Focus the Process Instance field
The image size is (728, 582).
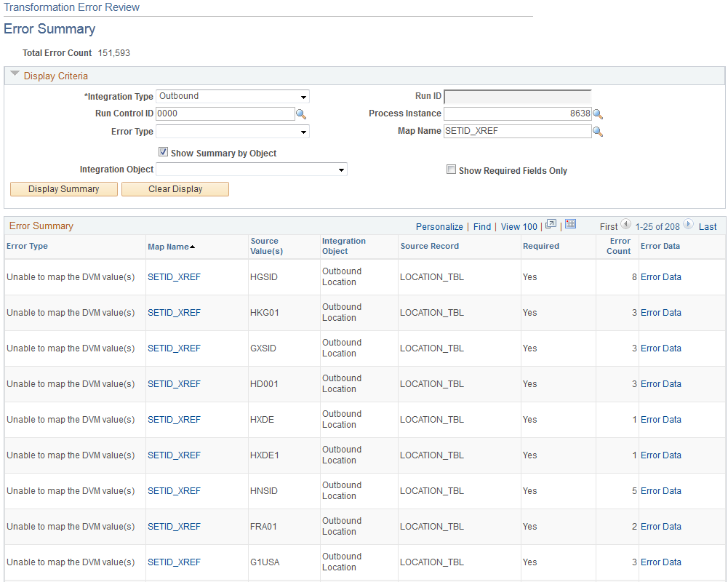tap(518, 113)
